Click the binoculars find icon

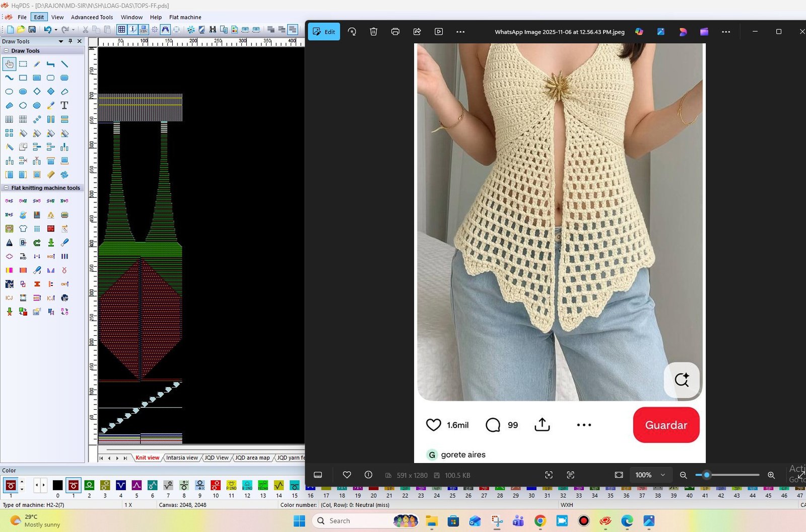point(213,30)
